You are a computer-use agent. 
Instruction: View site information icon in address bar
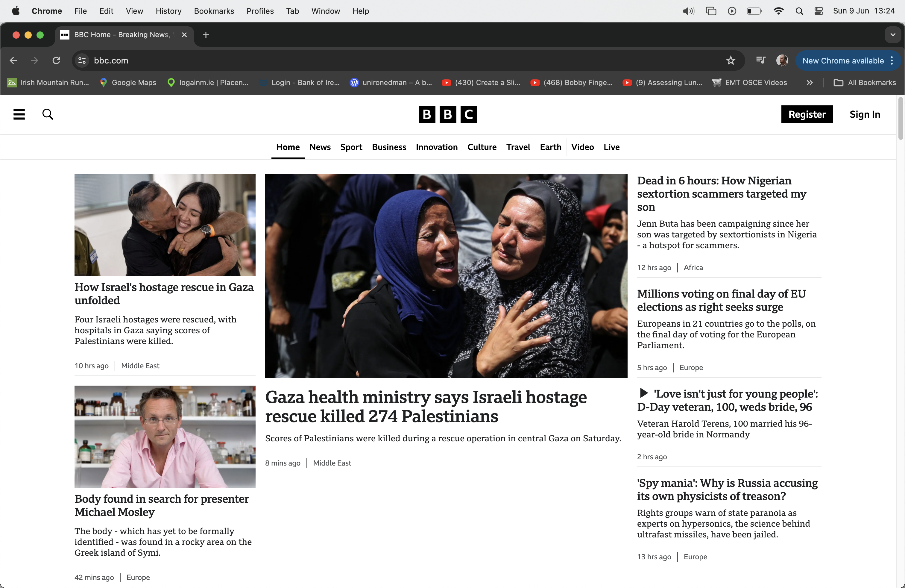pos(82,60)
